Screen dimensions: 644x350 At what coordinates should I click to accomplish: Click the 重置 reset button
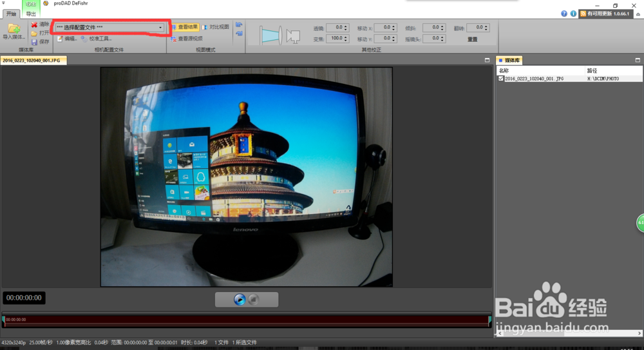(x=472, y=39)
